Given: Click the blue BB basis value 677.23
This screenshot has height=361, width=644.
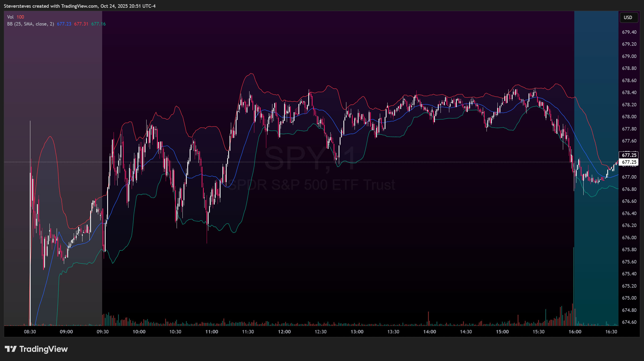Looking at the screenshot, I should click(64, 24).
